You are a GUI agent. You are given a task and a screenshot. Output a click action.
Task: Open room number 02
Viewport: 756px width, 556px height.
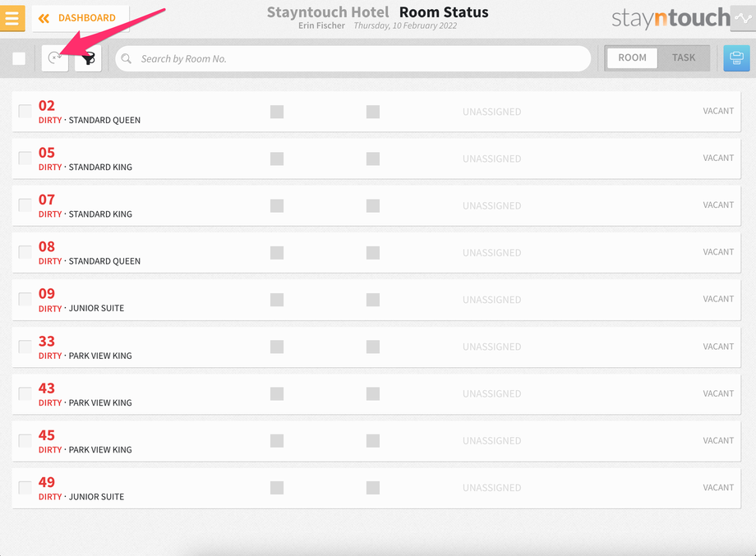pyautogui.click(x=47, y=105)
